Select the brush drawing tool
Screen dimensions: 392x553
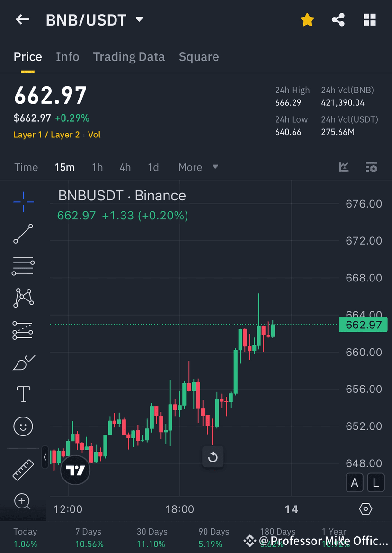point(23,362)
